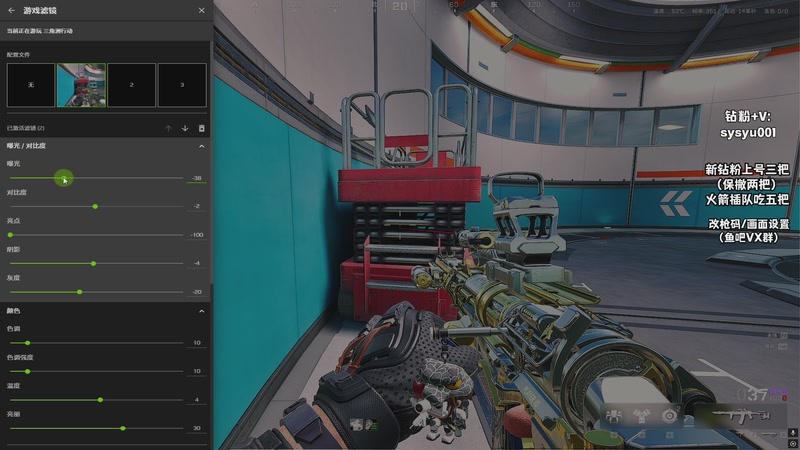Click the 已激活滤镜 (2) label

(x=26, y=128)
